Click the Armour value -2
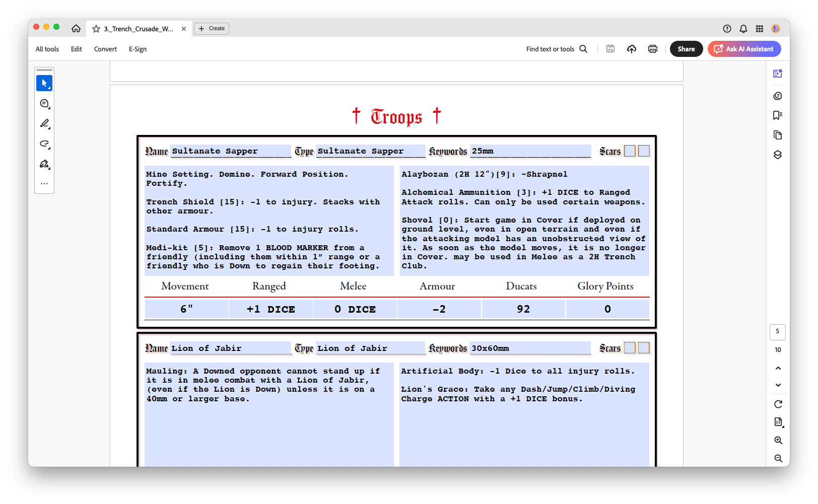 click(439, 309)
